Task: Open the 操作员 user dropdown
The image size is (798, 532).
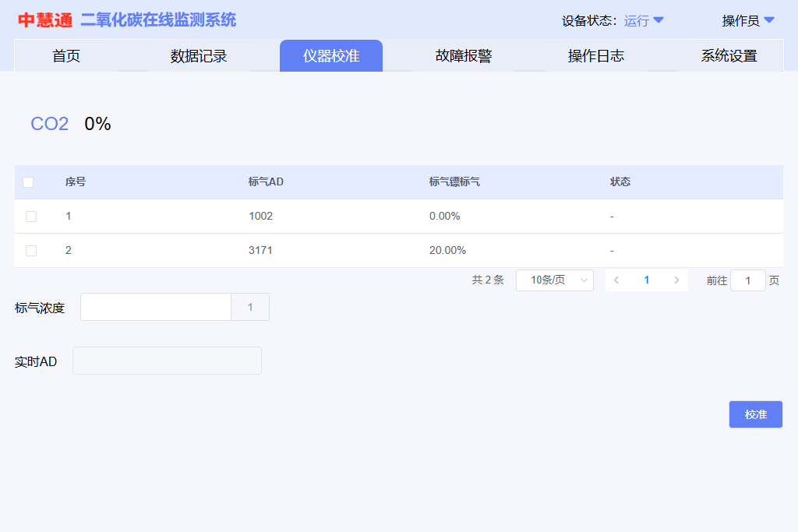Action: pyautogui.click(x=747, y=21)
